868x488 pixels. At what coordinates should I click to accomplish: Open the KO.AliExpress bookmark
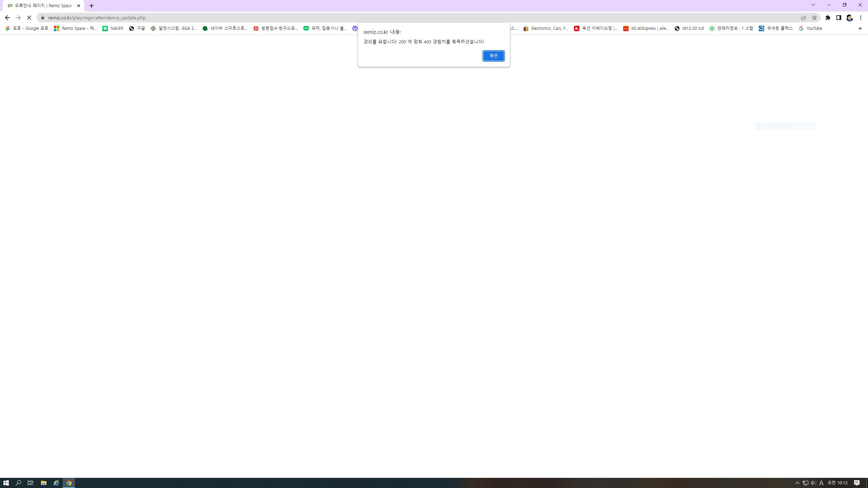coord(646,28)
